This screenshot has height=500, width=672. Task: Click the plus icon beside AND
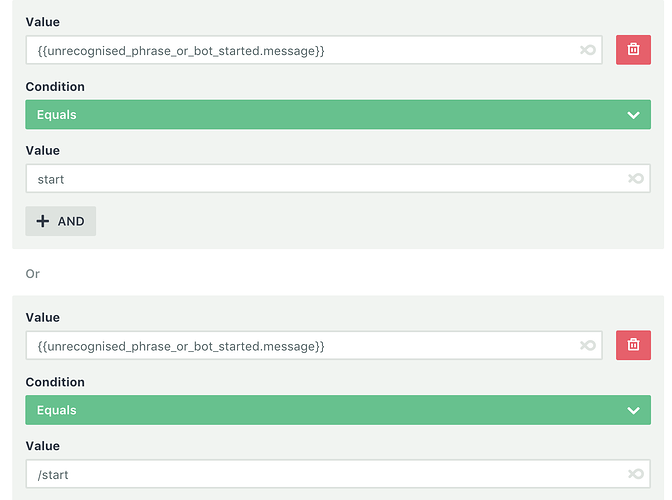point(42,221)
